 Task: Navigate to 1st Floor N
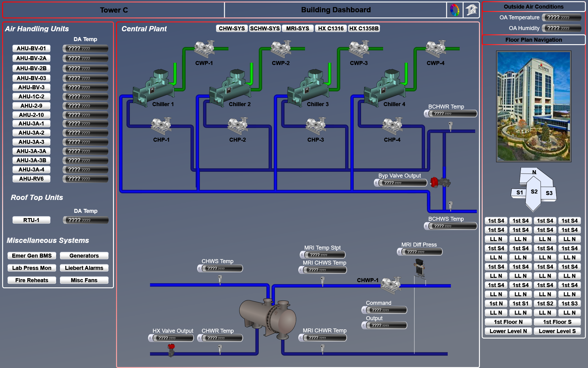508,322
